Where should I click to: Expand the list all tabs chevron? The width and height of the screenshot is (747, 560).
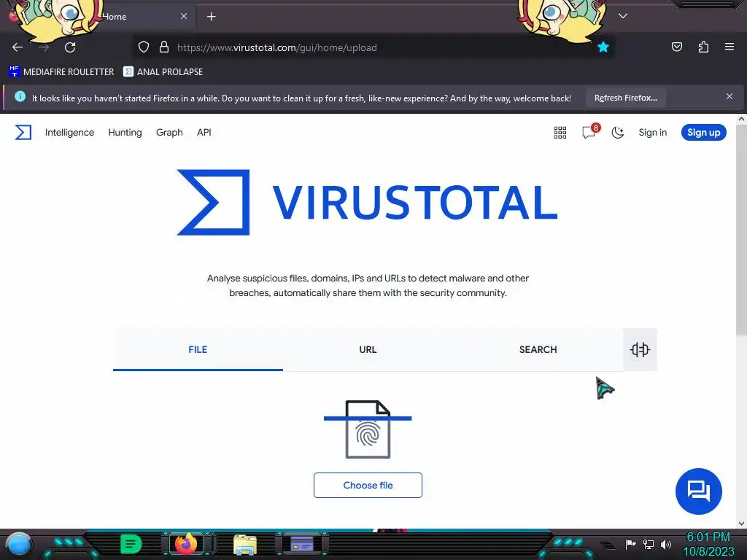pos(623,16)
